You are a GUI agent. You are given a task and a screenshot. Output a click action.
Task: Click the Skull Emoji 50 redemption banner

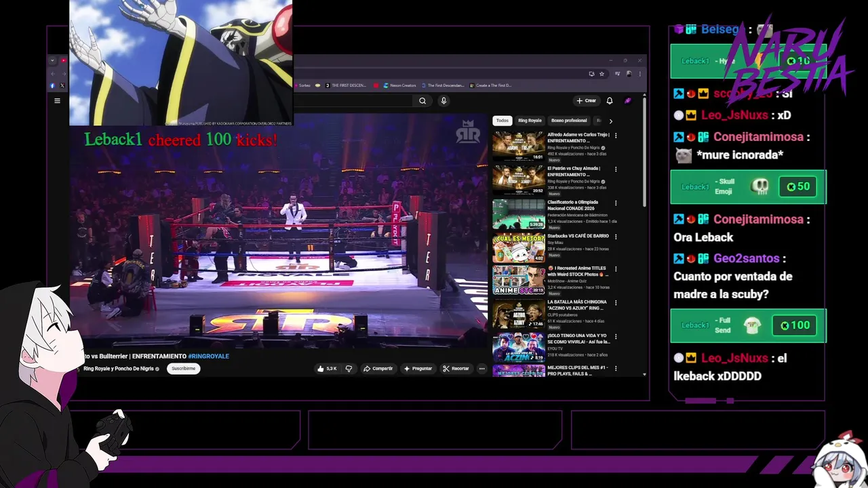748,187
